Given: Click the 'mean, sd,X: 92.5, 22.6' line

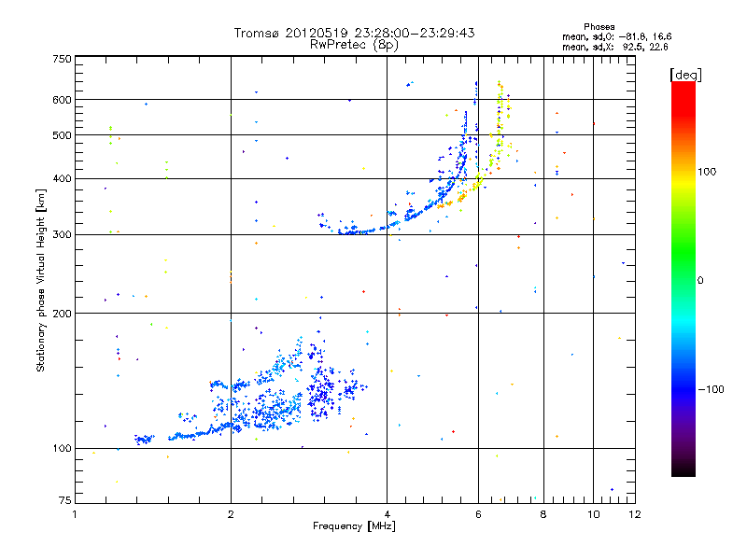Looking at the screenshot, I should pyautogui.click(x=615, y=47).
